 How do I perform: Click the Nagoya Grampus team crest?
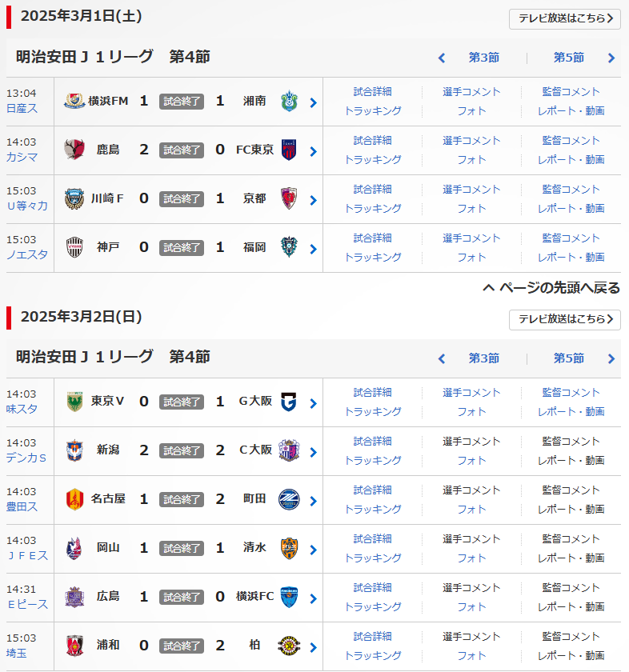point(74,499)
